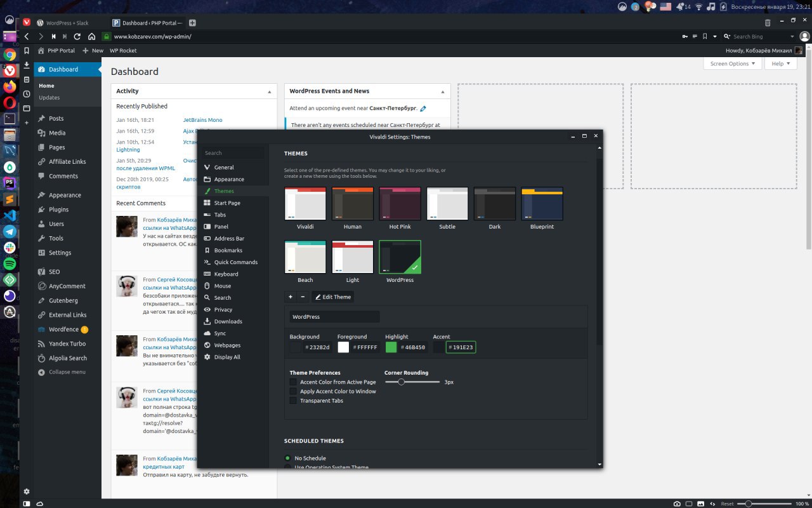Screen dimensions: 812x508
Task: Click the Corner Rounding slider
Action: (412, 382)
